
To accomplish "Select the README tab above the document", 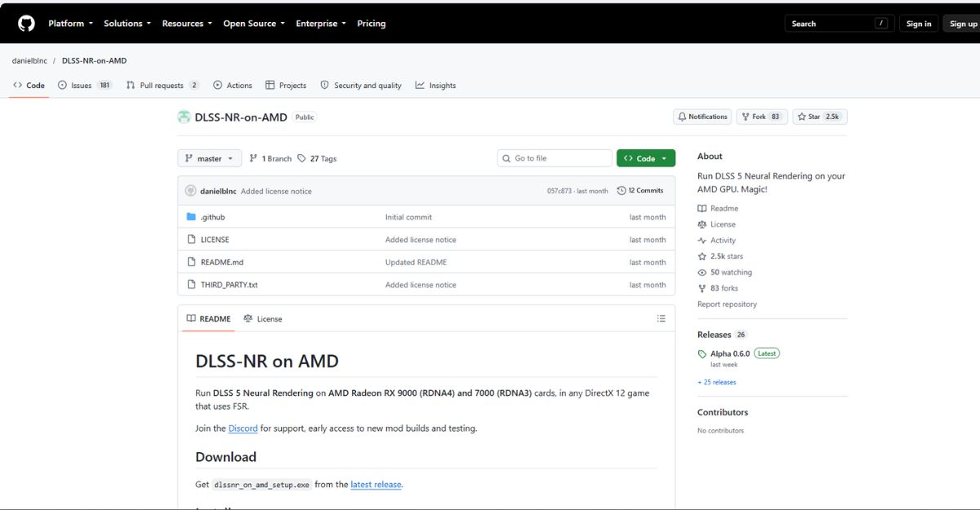I will click(x=208, y=319).
